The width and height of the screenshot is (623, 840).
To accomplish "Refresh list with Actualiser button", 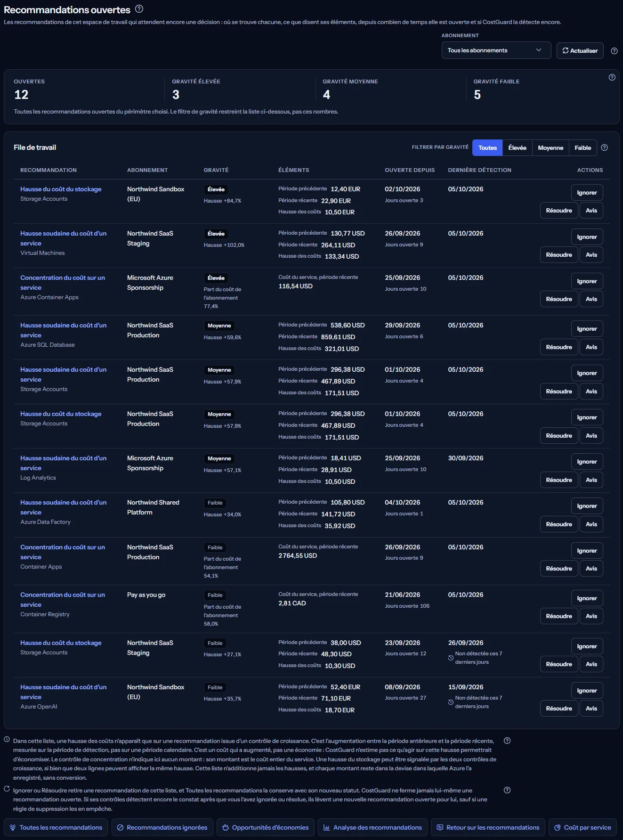I will pyautogui.click(x=580, y=50).
